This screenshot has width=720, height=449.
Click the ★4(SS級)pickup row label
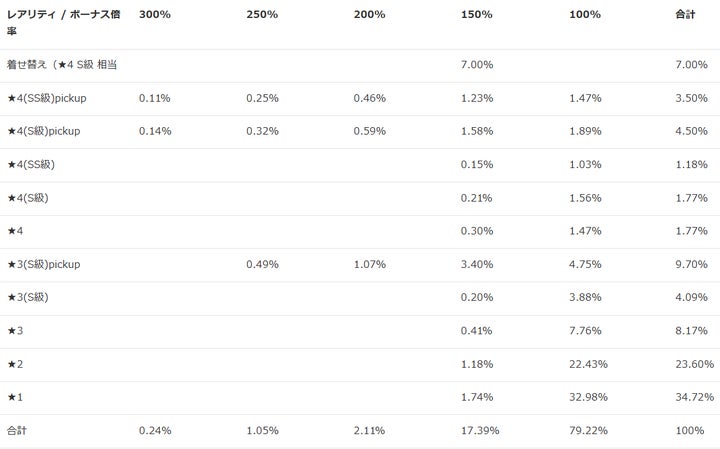pos(49,98)
